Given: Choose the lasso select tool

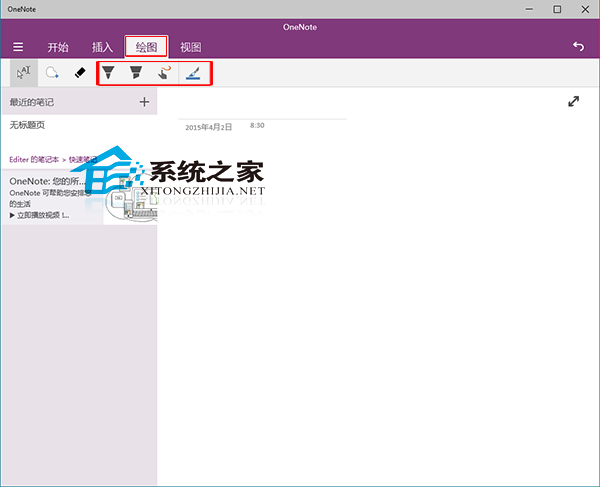Looking at the screenshot, I should pos(52,72).
